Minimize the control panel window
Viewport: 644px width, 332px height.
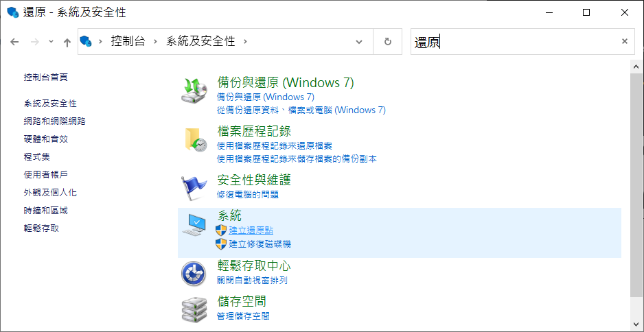click(x=549, y=13)
